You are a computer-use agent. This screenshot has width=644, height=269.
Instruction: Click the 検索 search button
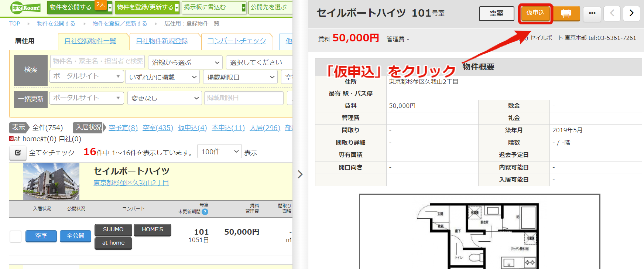click(x=31, y=70)
